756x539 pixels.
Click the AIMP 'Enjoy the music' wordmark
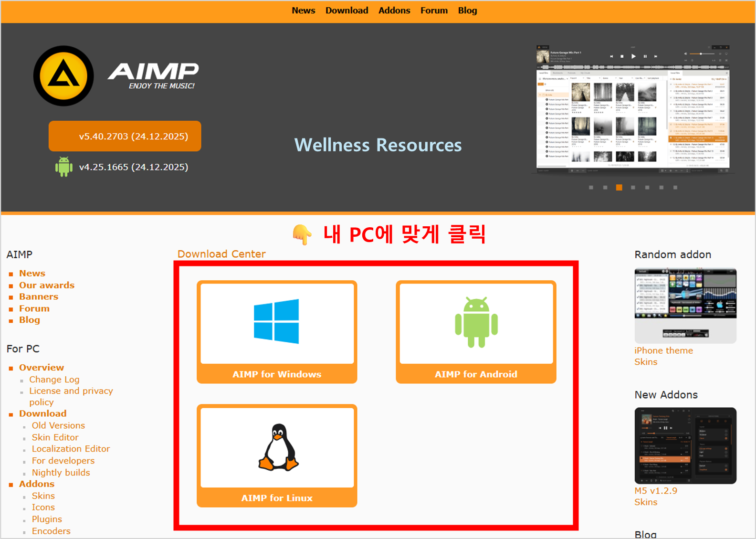[x=153, y=76]
